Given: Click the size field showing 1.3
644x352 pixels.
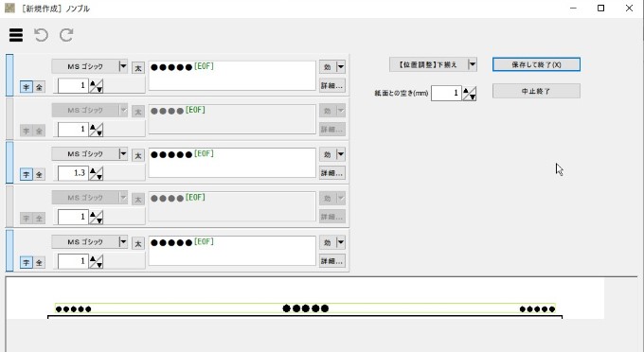Looking at the screenshot, I should point(73,173).
